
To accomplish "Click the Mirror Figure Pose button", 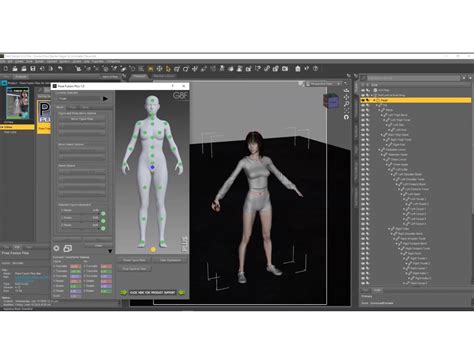I will click(x=82, y=119).
